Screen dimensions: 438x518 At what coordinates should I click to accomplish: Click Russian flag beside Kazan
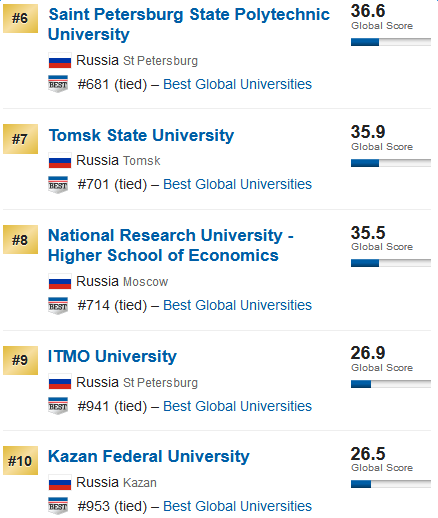(x=60, y=483)
